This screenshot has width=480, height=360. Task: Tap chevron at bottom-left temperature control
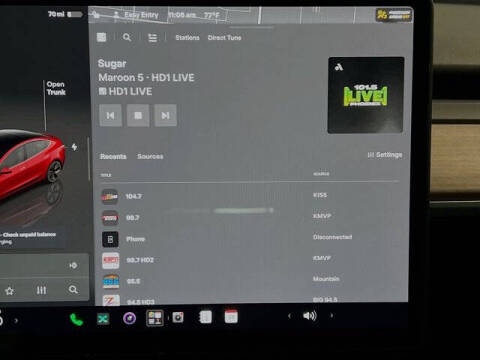[16, 321]
